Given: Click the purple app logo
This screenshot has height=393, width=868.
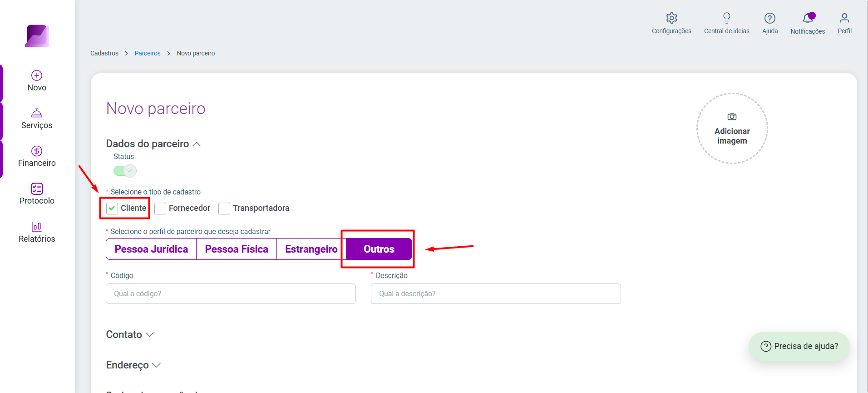Looking at the screenshot, I should [37, 36].
